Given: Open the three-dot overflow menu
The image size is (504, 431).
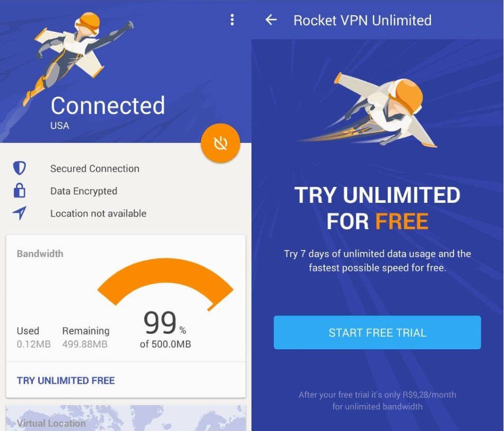Looking at the screenshot, I should [232, 20].
